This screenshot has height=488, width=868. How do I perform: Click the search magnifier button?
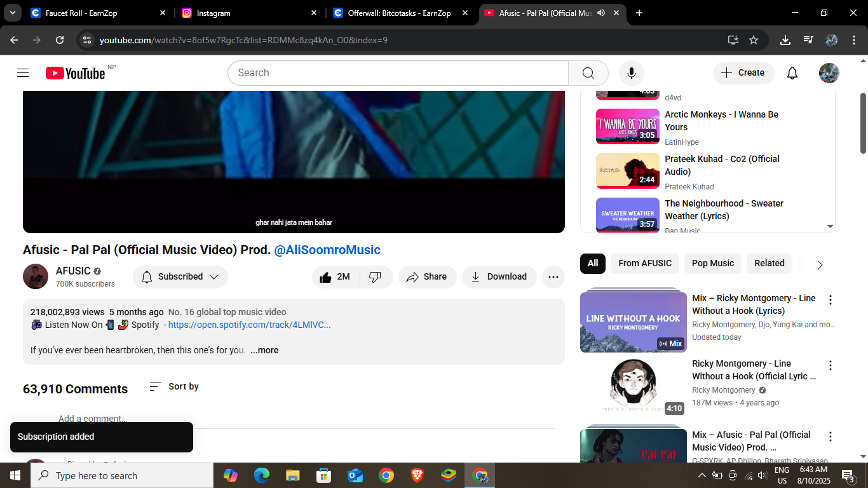tap(588, 73)
